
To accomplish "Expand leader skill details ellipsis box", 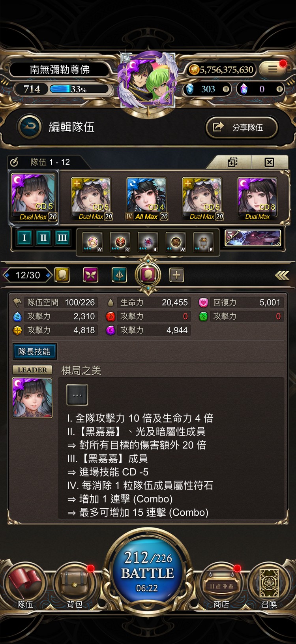I will [77, 395].
